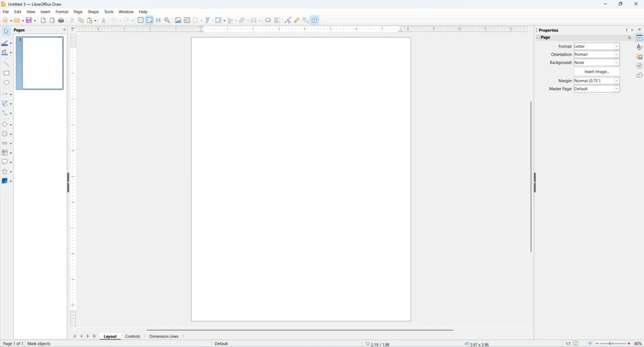
Task: Toggle Display Grid on
Action: tap(141, 20)
